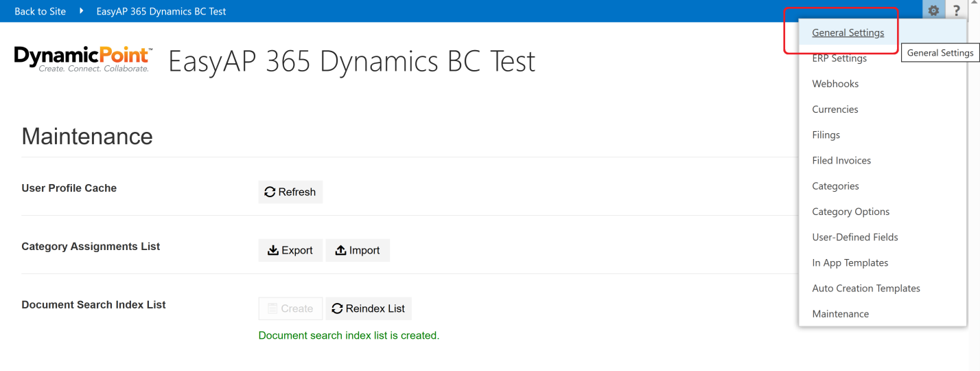Viewport: 980px width, 371px height.
Task: Export the Category Assignments List
Action: [x=290, y=251]
